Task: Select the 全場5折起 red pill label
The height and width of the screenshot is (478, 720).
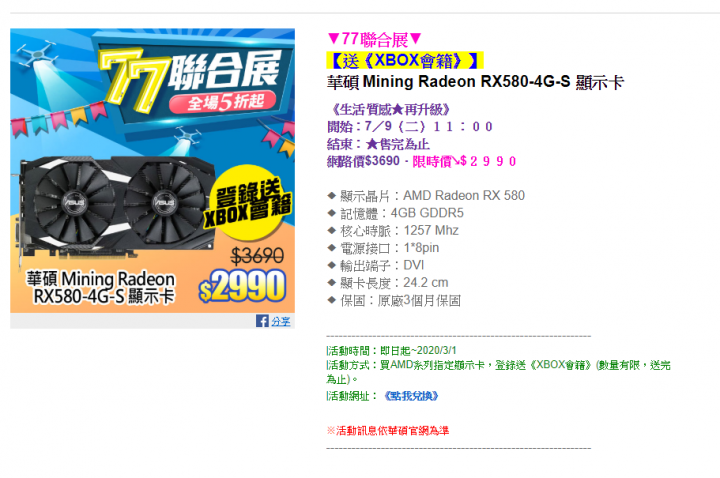Action: 223,102
